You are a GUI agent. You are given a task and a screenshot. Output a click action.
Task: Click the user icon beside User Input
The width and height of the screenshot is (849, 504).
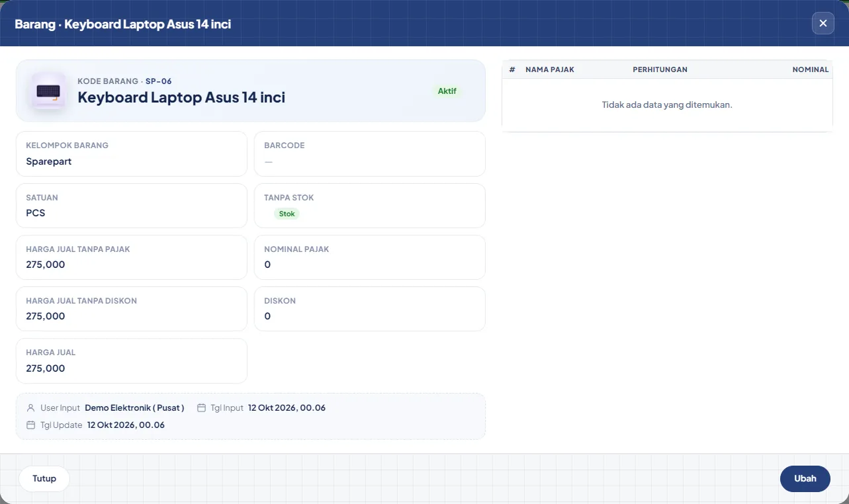(30, 408)
